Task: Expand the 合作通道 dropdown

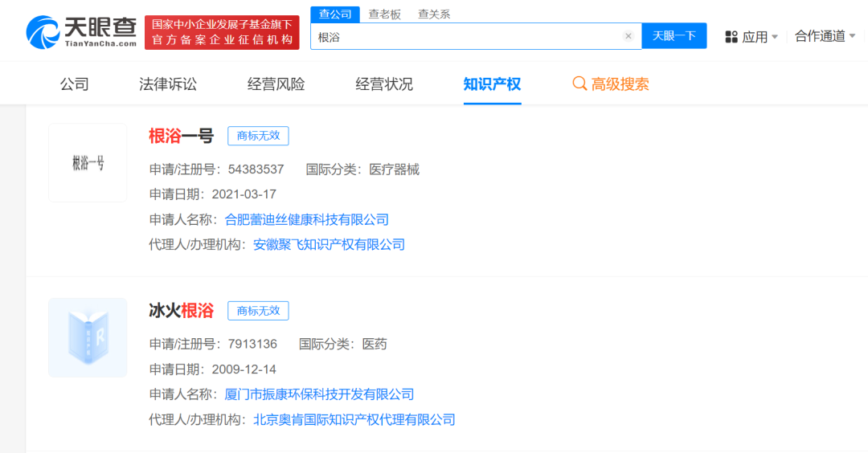Action: coord(825,36)
